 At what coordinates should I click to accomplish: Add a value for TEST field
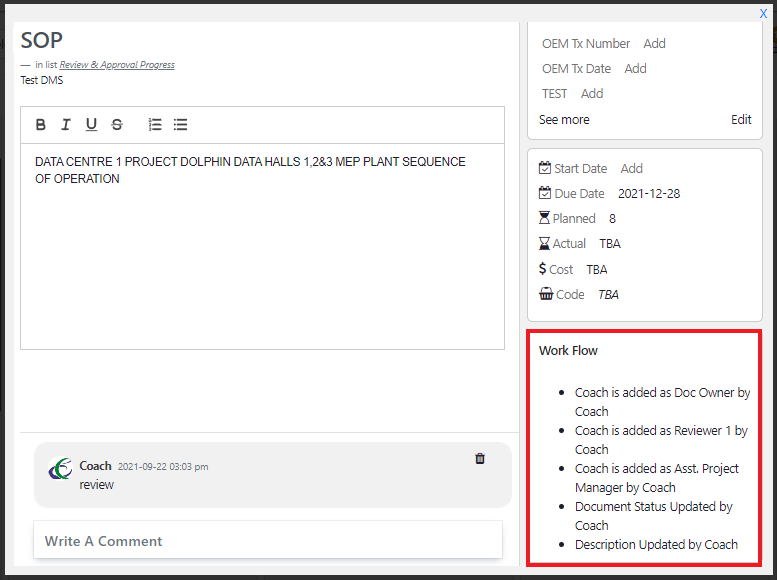[x=592, y=94]
